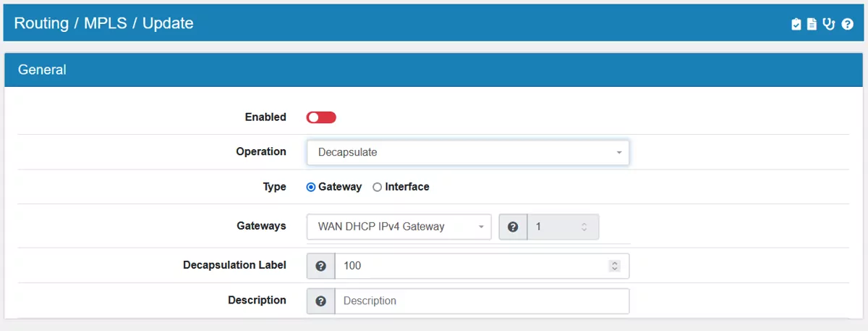Toggle the Enabled switch
This screenshot has height=331, width=868.
coord(321,117)
